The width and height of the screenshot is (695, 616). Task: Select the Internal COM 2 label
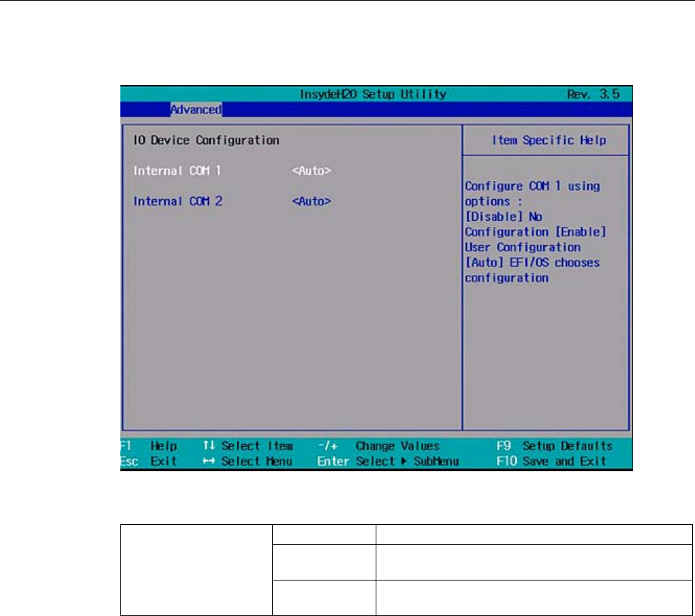[177, 201]
